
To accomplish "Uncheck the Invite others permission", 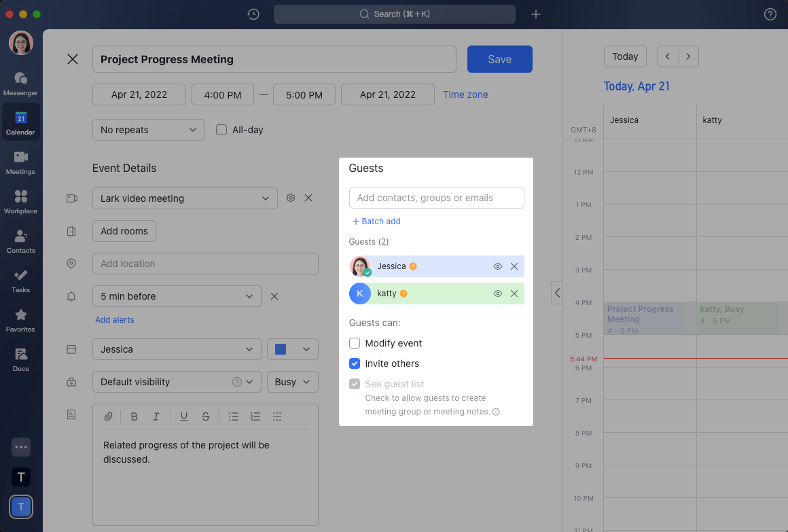I will pos(355,363).
